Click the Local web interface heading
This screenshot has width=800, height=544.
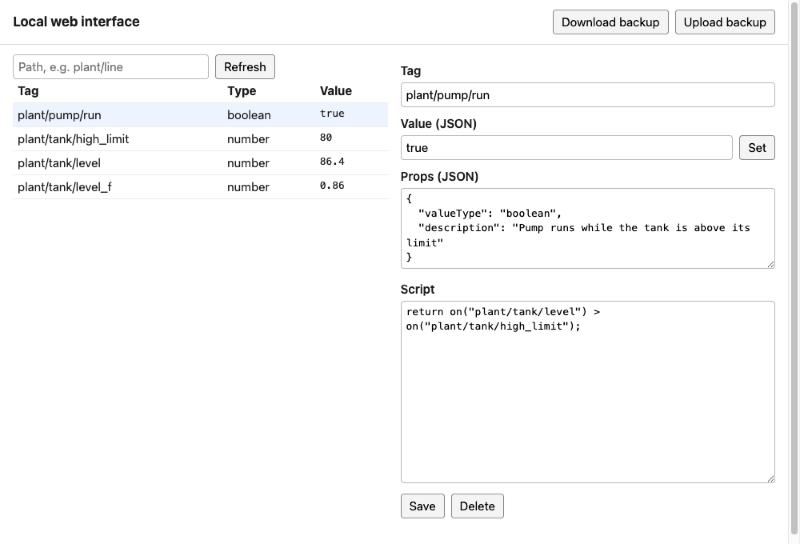76,21
